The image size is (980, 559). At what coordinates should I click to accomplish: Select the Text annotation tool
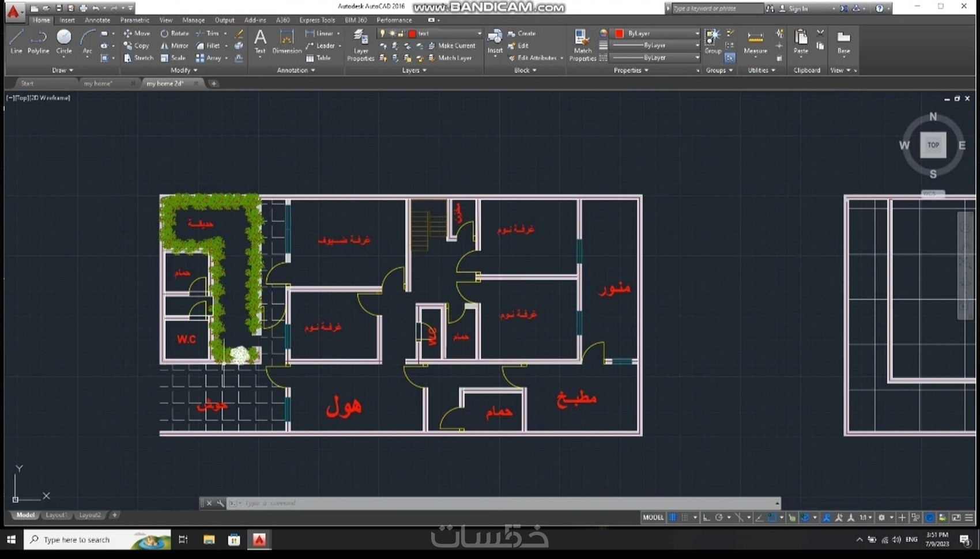[x=260, y=42]
